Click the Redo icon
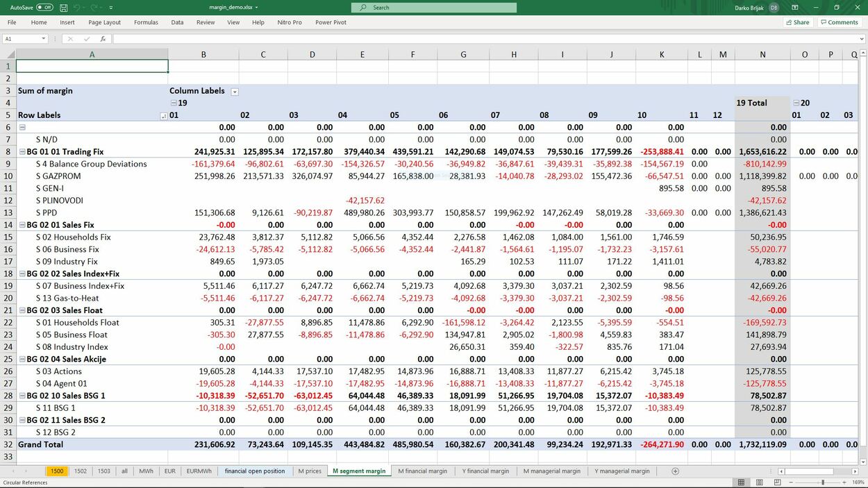This screenshot has height=488, width=868. (92, 7)
